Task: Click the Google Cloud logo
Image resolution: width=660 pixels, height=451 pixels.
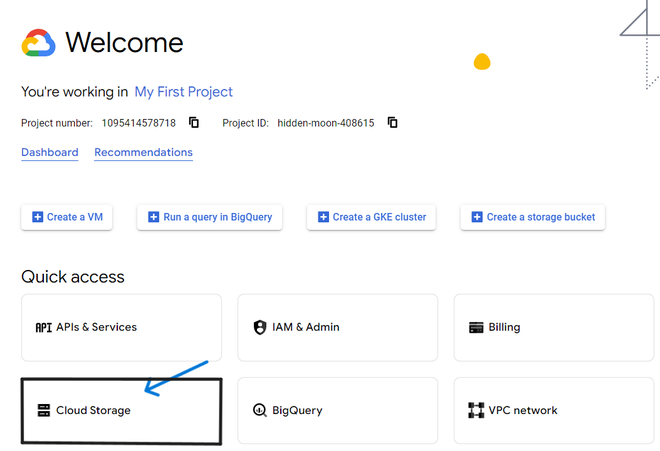Action: 38,43
